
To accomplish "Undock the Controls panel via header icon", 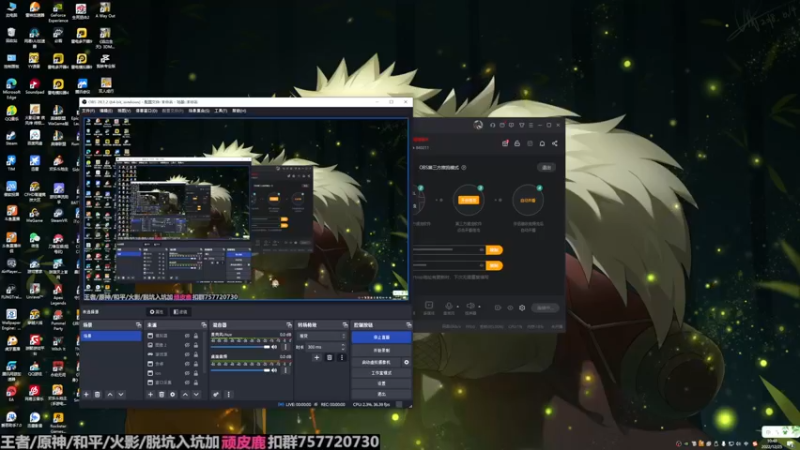I will pos(408,325).
